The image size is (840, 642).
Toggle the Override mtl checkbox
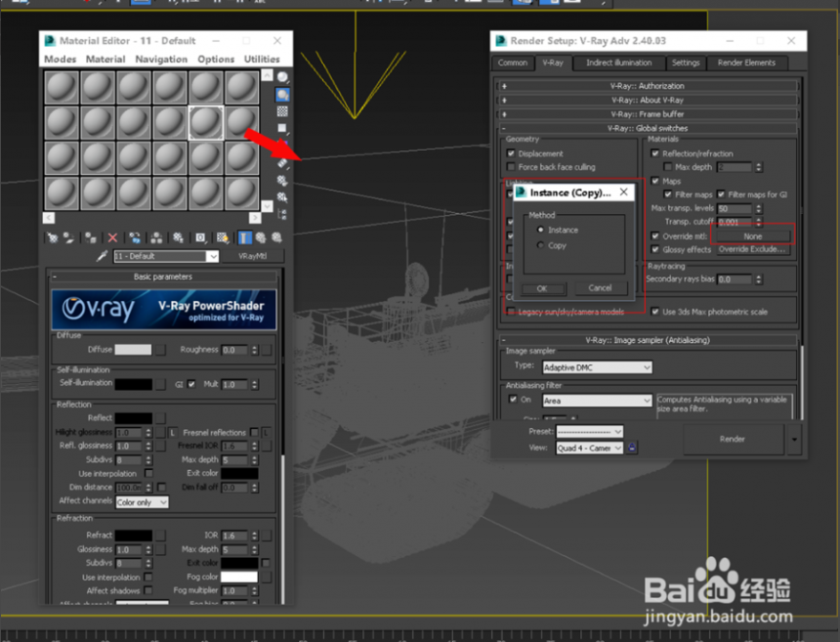(654, 235)
